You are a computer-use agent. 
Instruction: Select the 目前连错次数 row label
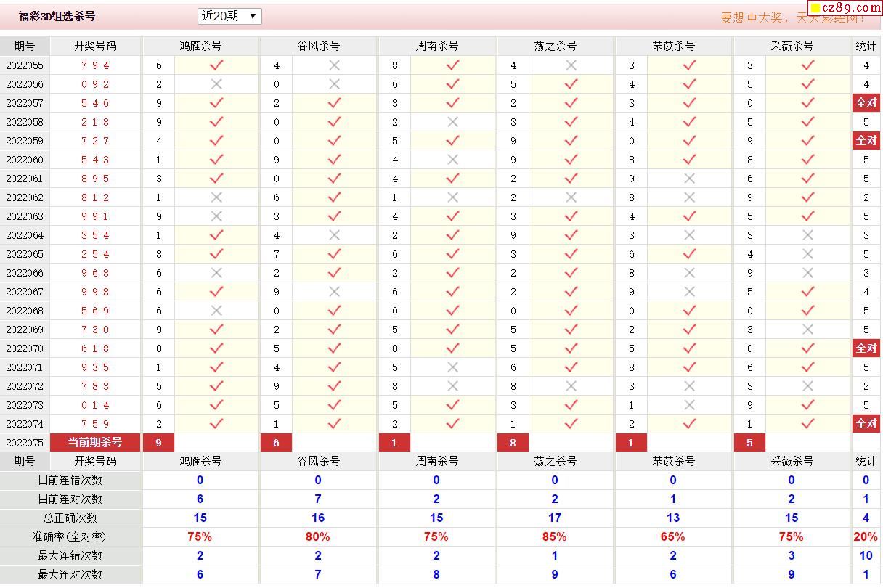(70, 481)
